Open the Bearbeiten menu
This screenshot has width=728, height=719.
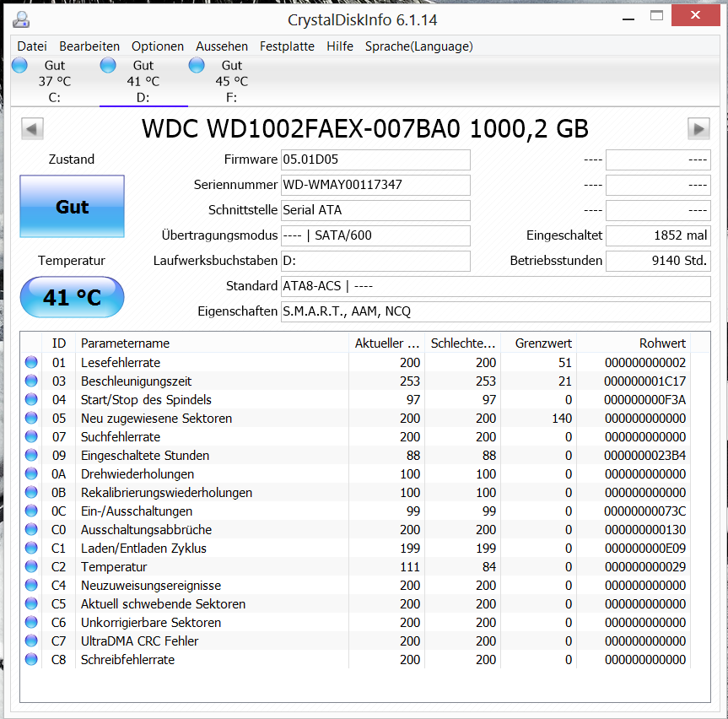89,46
